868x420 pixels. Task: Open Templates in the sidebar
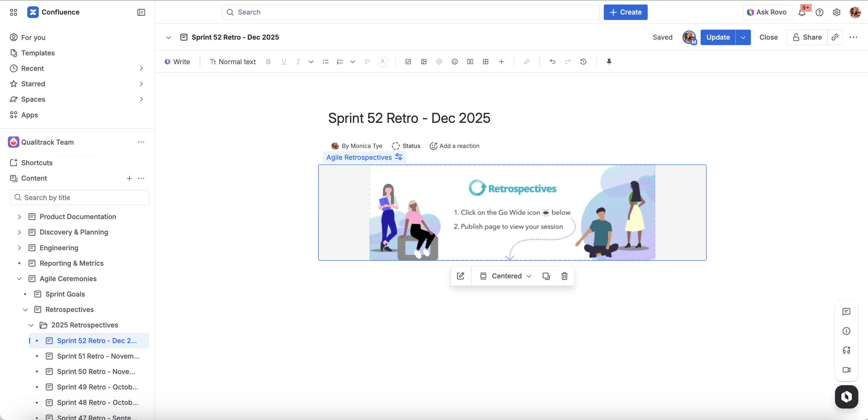(x=38, y=53)
